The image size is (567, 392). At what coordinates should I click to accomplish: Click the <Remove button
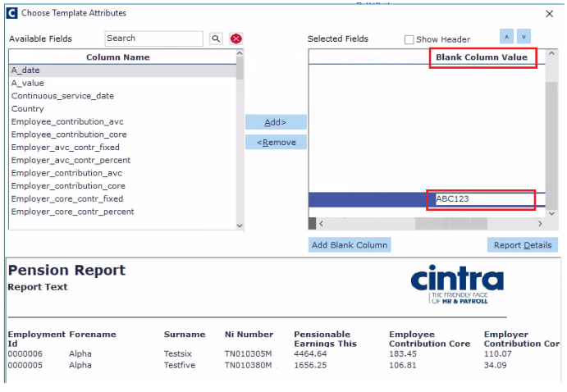click(276, 143)
